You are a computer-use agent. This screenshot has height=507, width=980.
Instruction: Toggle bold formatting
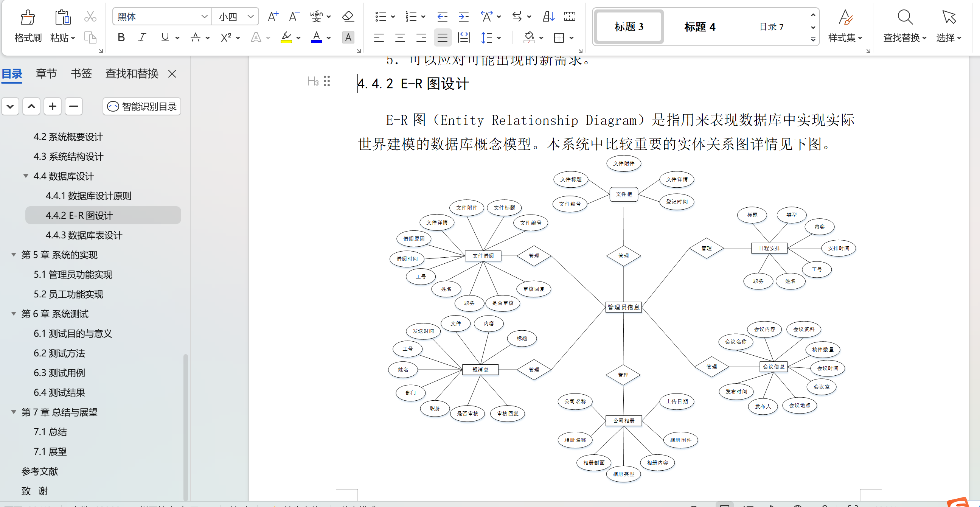(x=121, y=37)
